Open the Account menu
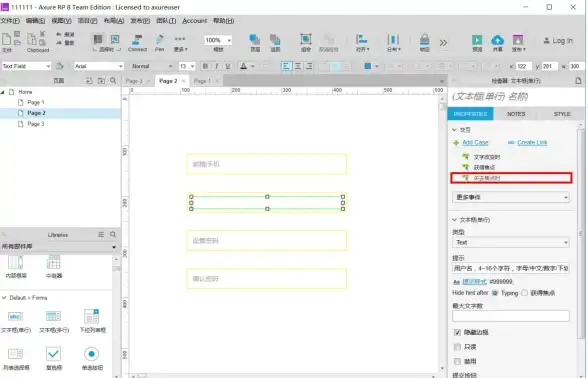 195,21
